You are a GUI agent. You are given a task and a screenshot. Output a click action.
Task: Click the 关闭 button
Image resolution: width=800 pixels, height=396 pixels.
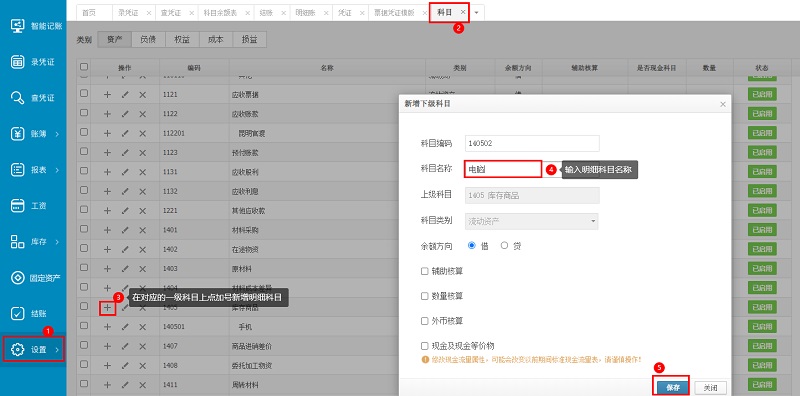coord(711,387)
